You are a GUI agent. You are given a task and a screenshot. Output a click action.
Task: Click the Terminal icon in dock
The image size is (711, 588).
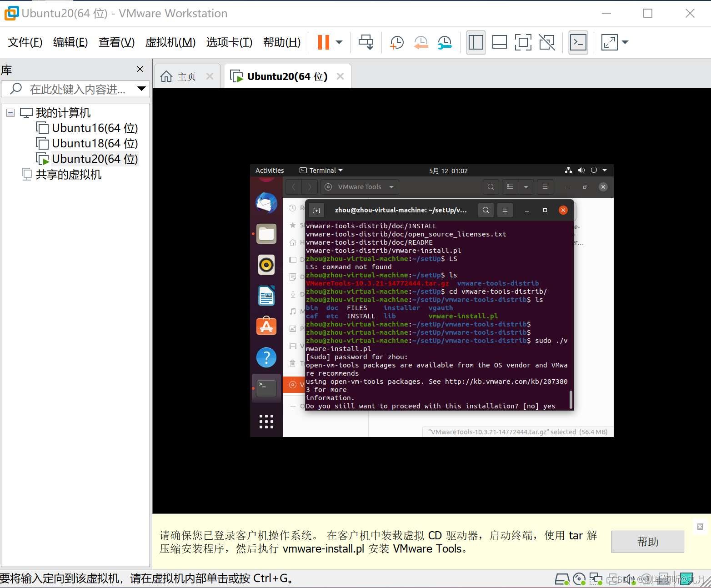(266, 388)
